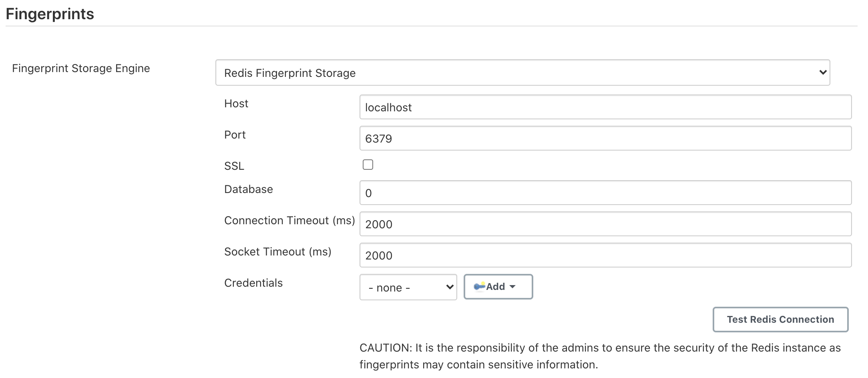The width and height of the screenshot is (868, 378).
Task: Click the Host field label
Action: pyautogui.click(x=236, y=103)
